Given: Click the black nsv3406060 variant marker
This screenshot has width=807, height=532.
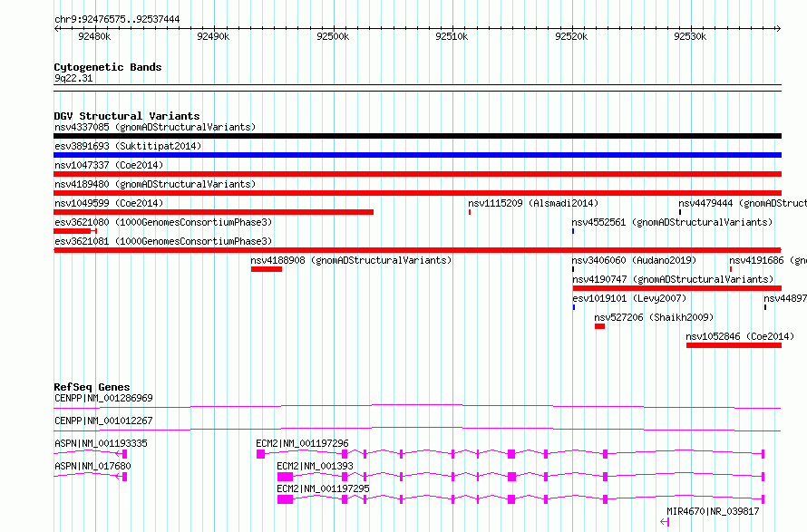Looking at the screenshot, I should (573, 269).
